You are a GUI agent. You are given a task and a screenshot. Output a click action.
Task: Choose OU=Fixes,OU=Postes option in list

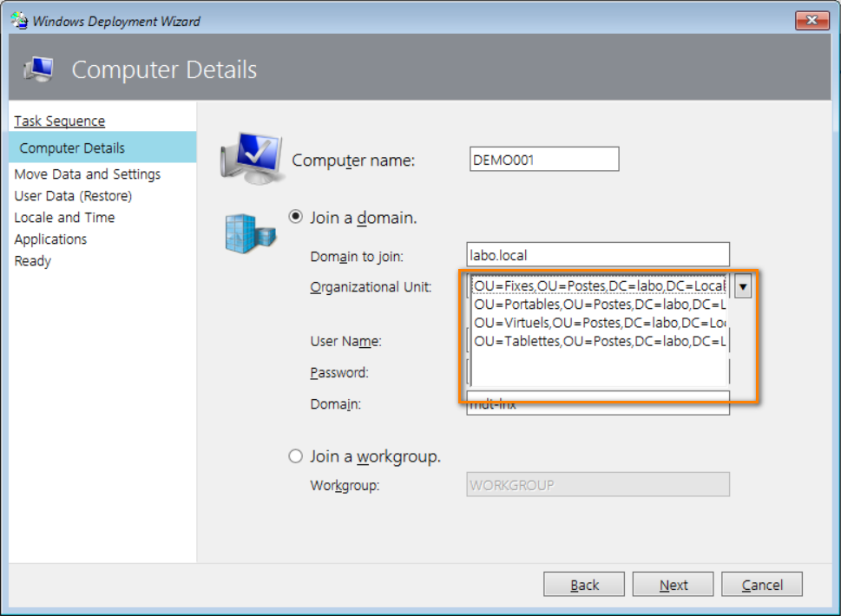[599, 285]
